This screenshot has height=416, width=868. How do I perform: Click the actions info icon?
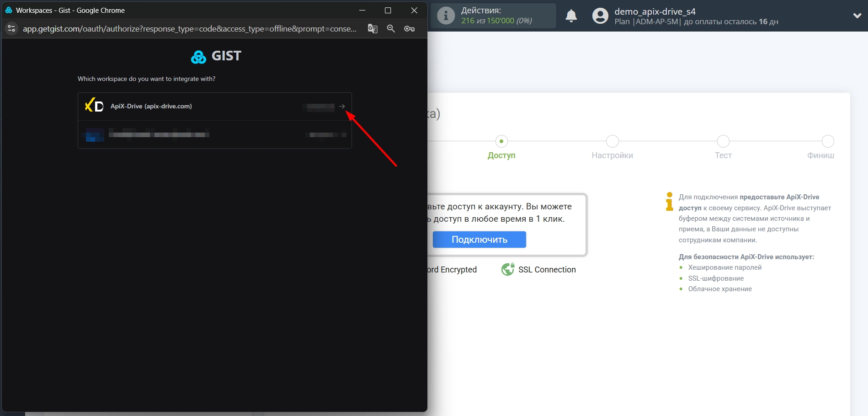446,16
